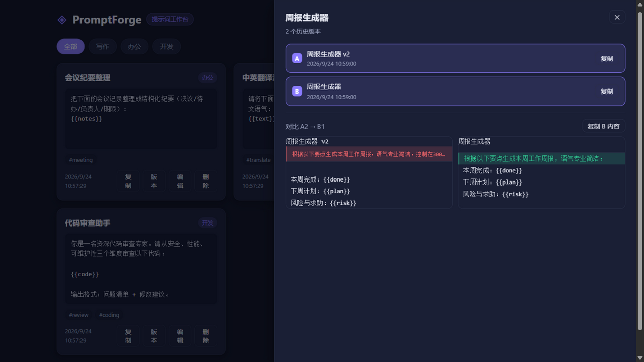644x362 pixels.
Task: Select the 开发 category filter
Action: tap(167, 46)
